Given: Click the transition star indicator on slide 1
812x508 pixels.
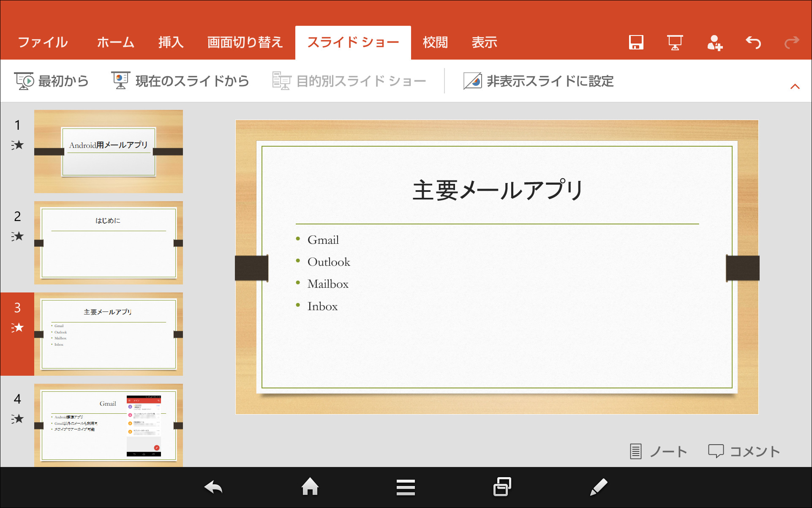Looking at the screenshot, I should [18, 145].
